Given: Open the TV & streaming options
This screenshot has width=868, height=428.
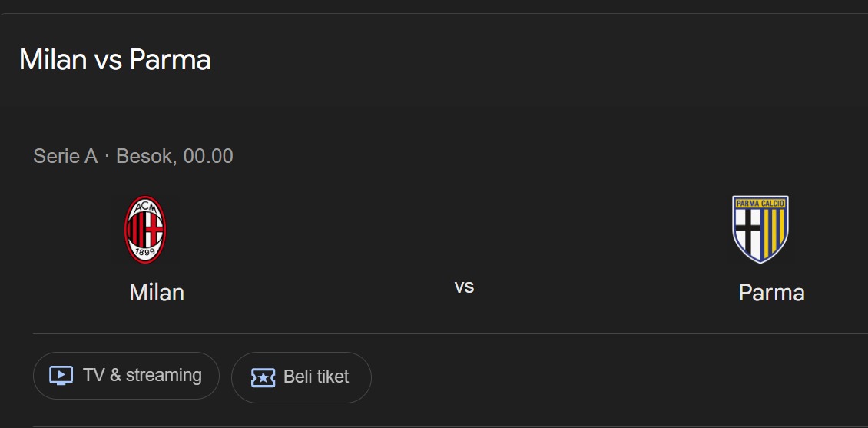Looking at the screenshot, I should (x=126, y=376).
